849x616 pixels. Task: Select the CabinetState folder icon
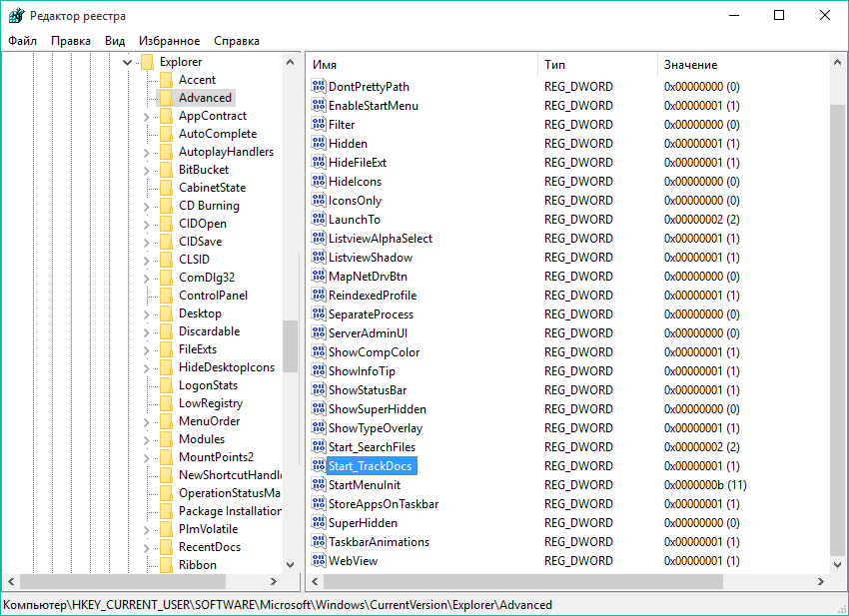(166, 188)
